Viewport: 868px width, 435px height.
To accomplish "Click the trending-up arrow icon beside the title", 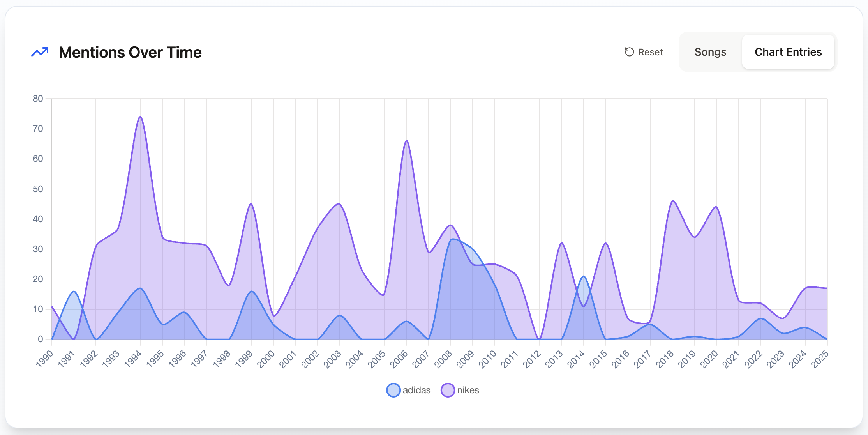I will click(x=40, y=52).
